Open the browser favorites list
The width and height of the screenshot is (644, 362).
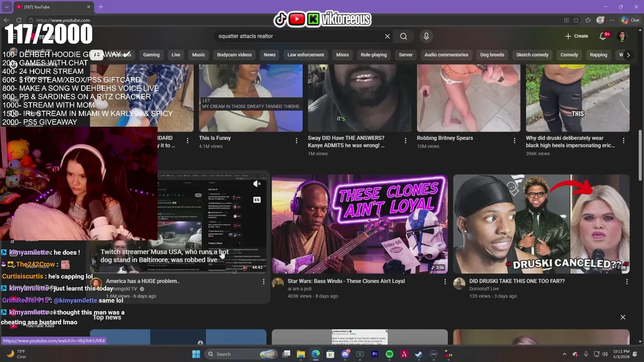[588, 20]
